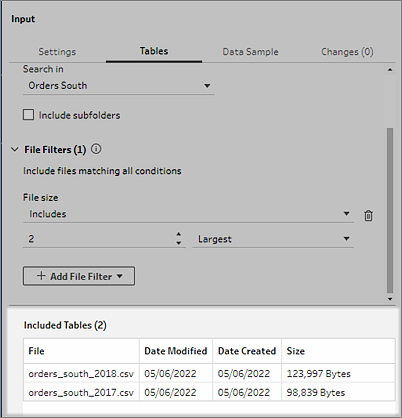Select the orders_south_2018.csv row
This screenshot has height=418, width=402.
tap(209, 373)
